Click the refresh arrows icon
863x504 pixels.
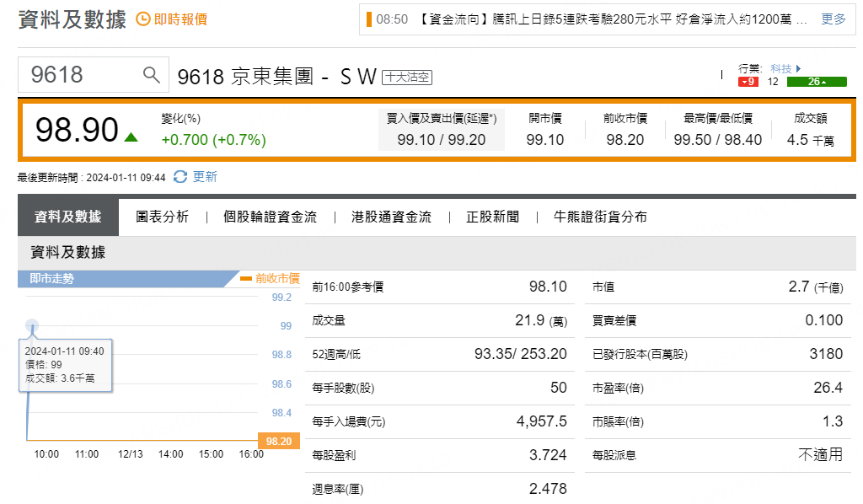click(x=180, y=177)
